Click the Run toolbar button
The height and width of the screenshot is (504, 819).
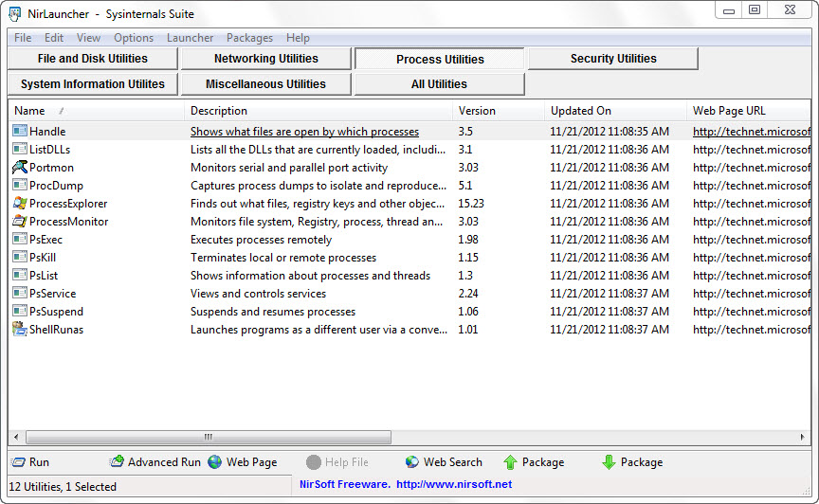coord(30,462)
